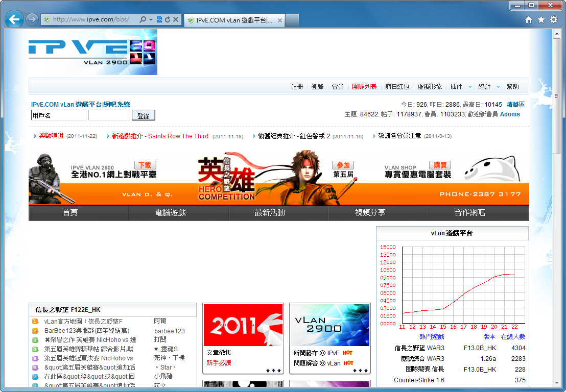
Task: Click the magnifier search icon in address bar
Action: pyautogui.click(x=143, y=19)
